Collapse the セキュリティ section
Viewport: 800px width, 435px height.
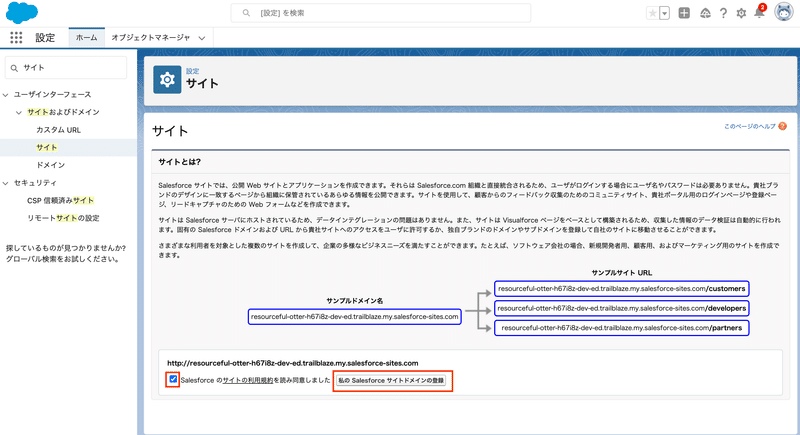6,183
